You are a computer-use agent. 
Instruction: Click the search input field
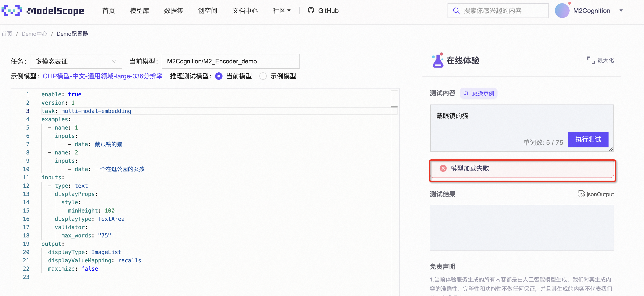point(498,11)
